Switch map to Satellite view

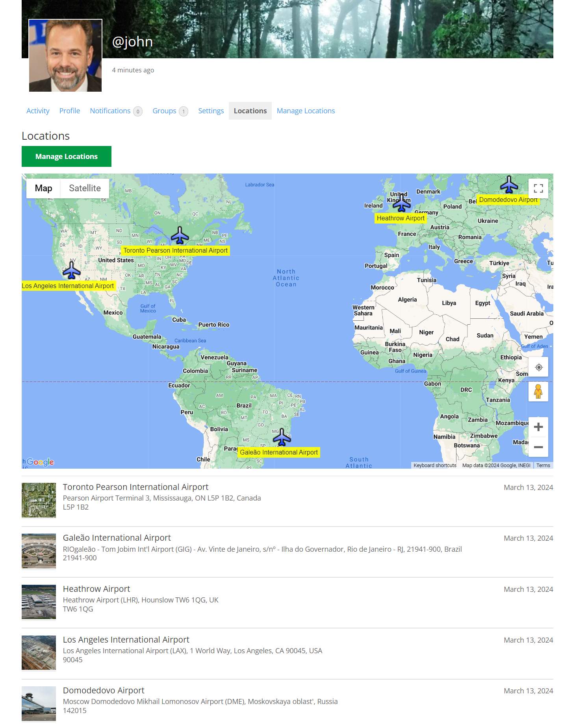tap(85, 188)
